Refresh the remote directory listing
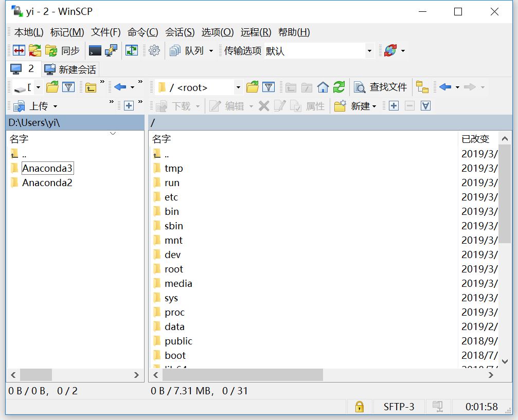 click(x=339, y=87)
